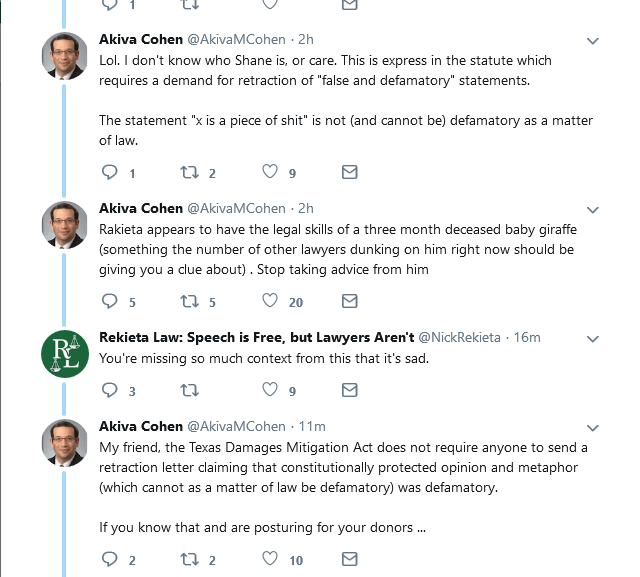The width and height of the screenshot is (640, 577).
Task: Like the baby giraffe legal skills tweet
Action: pyautogui.click(x=270, y=301)
